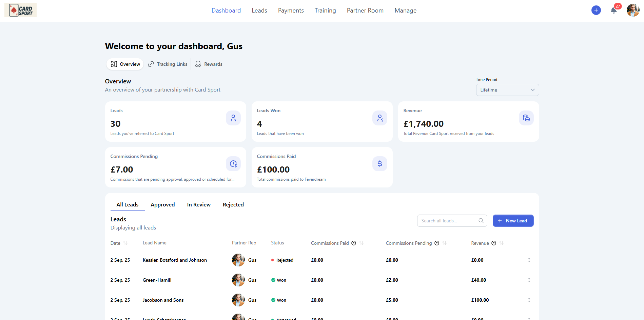Focus the Search all leads field

(448, 221)
